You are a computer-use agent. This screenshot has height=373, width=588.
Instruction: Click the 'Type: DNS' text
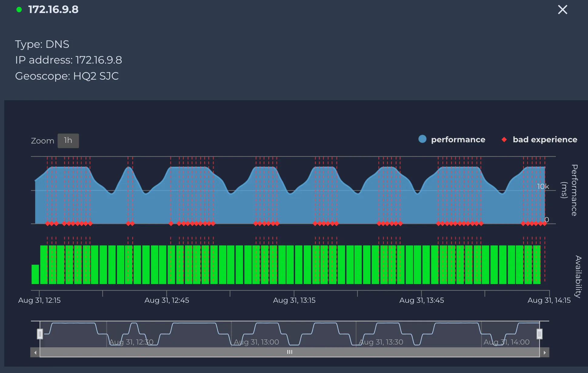pos(42,44)
